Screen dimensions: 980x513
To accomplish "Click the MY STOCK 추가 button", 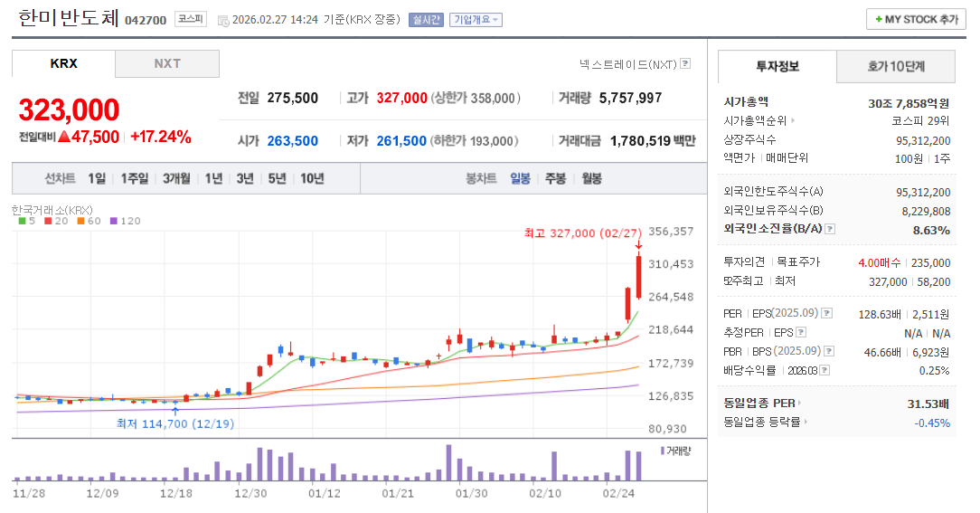I will coord(916,19).
